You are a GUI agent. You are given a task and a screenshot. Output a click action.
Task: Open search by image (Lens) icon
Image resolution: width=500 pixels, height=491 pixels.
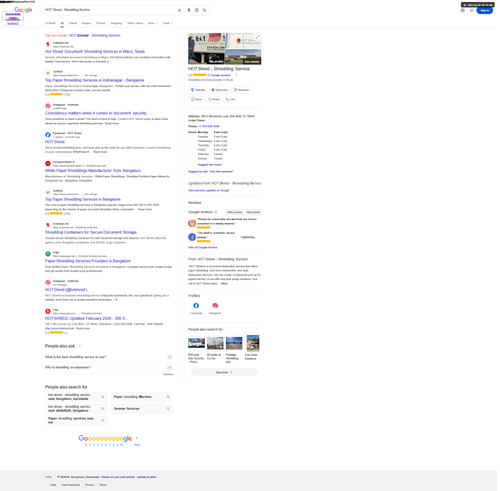(x=197, y=10)
